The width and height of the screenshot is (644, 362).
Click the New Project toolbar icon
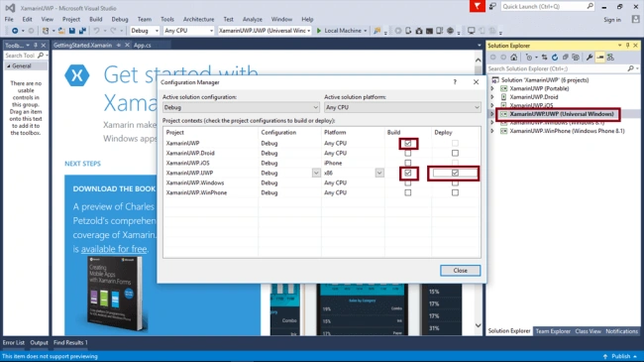click(x=46, y=31)
